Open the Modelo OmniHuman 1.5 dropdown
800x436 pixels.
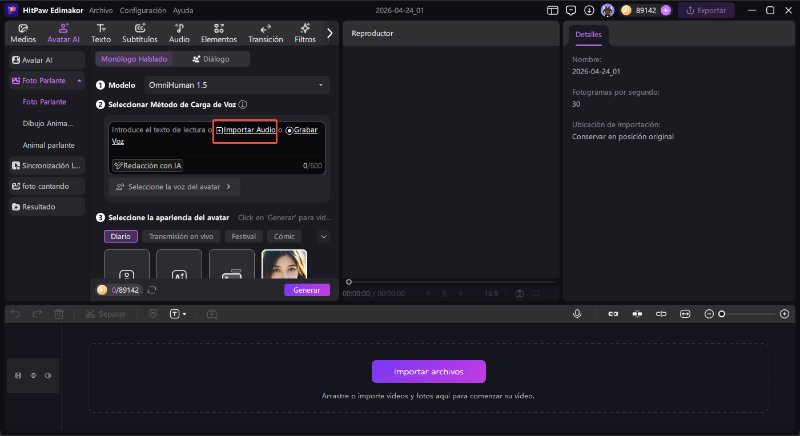point(237,85)
